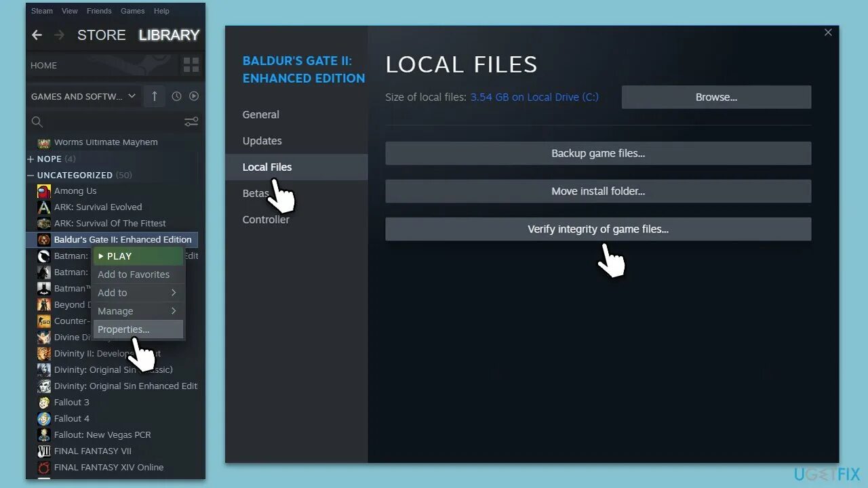
Task: Click the Fallout: New Vegas PCR icon
Action: (44, 435)
